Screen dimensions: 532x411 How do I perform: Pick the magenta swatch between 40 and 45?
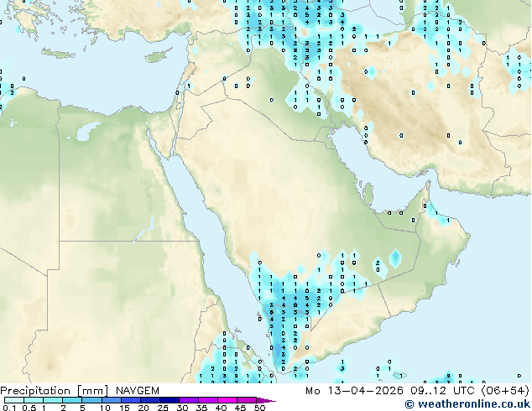click(227, 400)
